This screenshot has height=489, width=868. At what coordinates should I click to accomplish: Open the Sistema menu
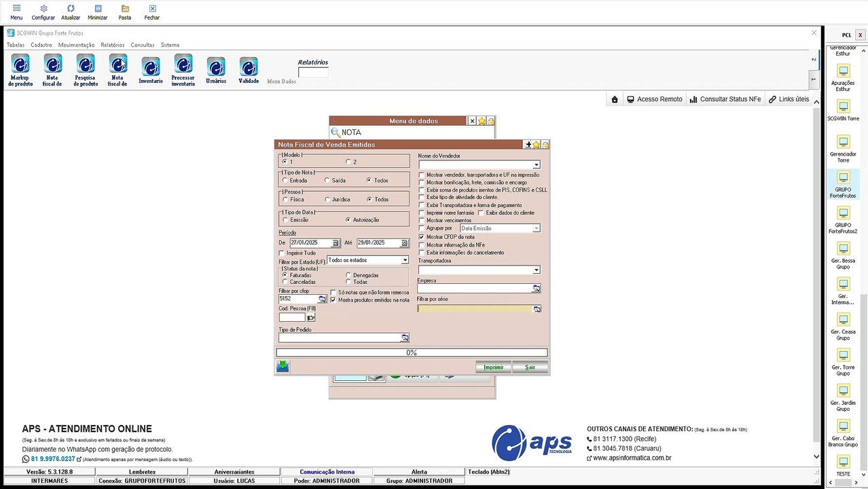pyautogui.click(x=170, y=45)
